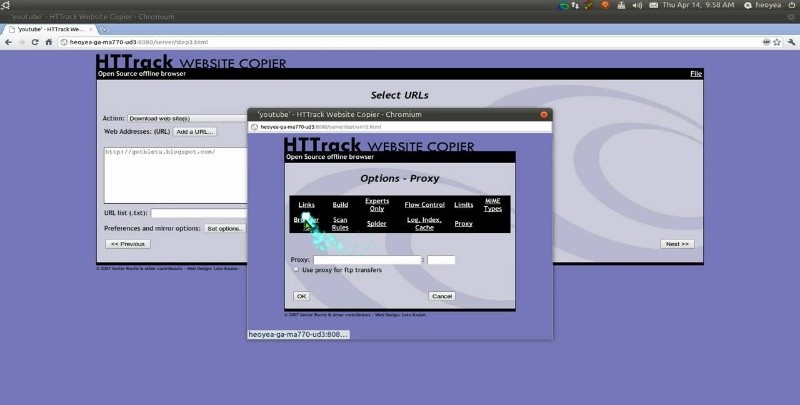Confirm proxy options with OK button
Screen dimensions: 800x405
click(301, 296)
